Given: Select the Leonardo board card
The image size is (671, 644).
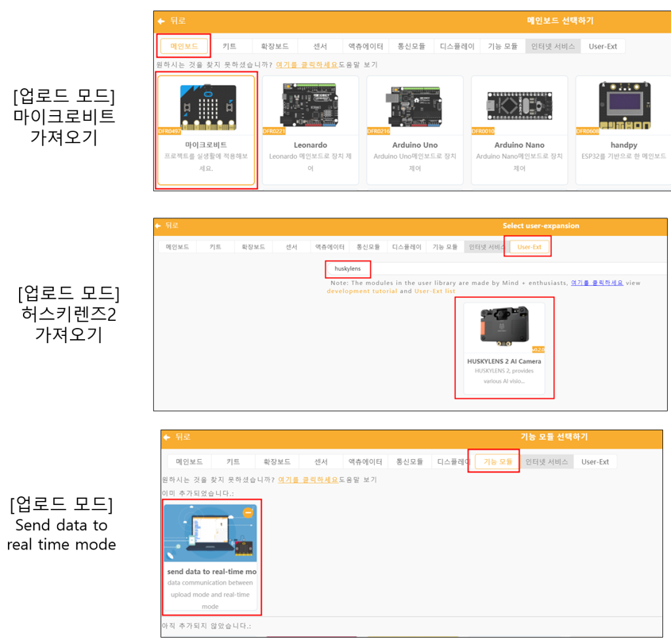Looking at the screenshot, I should [x=310, y=130].
